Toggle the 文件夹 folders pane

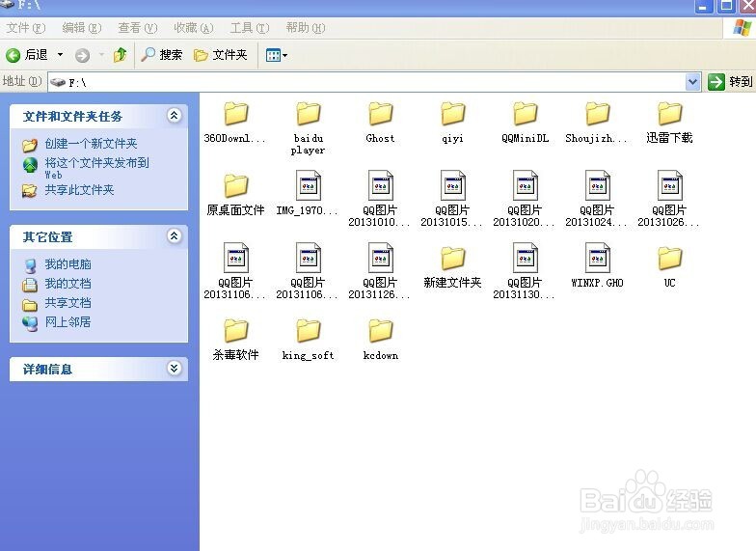coord(220,55)
